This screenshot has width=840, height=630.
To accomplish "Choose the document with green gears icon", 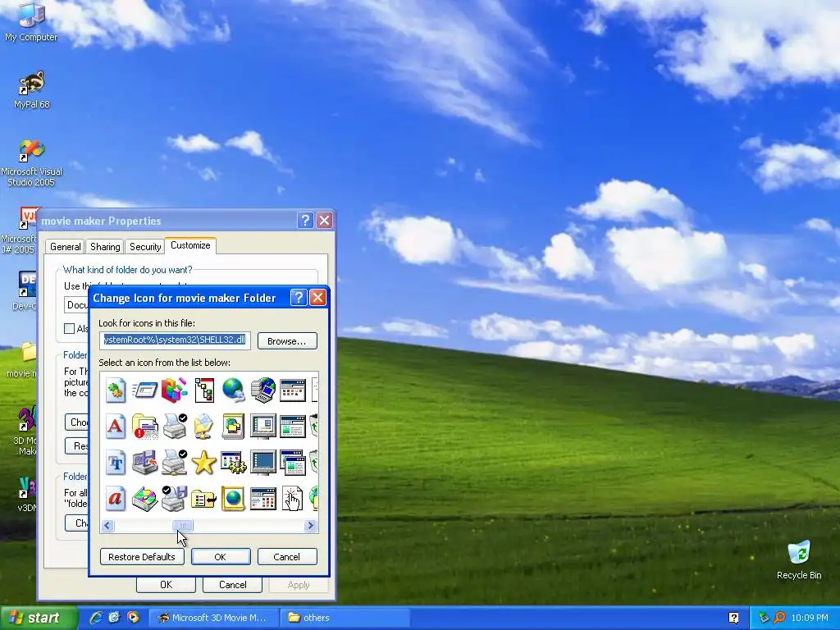I will [x=115, y=390].
